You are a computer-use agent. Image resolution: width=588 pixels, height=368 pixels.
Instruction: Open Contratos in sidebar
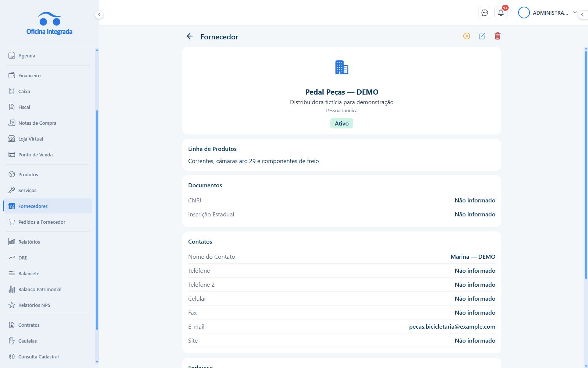48,325
